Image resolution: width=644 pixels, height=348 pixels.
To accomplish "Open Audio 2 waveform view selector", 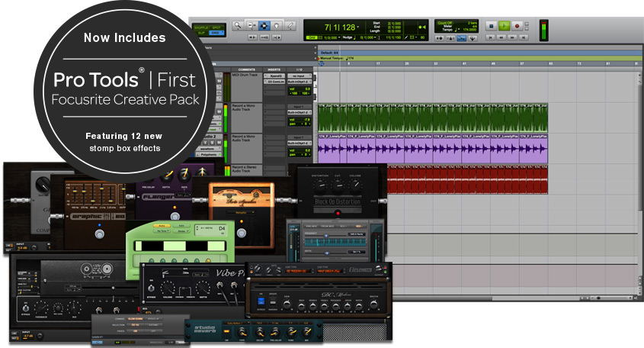I will (210, 149).
